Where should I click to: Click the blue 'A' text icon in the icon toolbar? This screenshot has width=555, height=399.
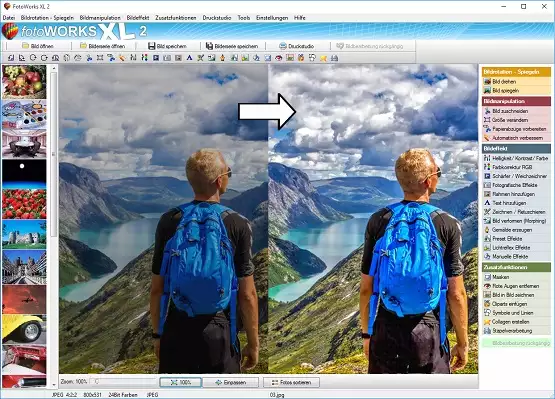click(x=189, y=57)
